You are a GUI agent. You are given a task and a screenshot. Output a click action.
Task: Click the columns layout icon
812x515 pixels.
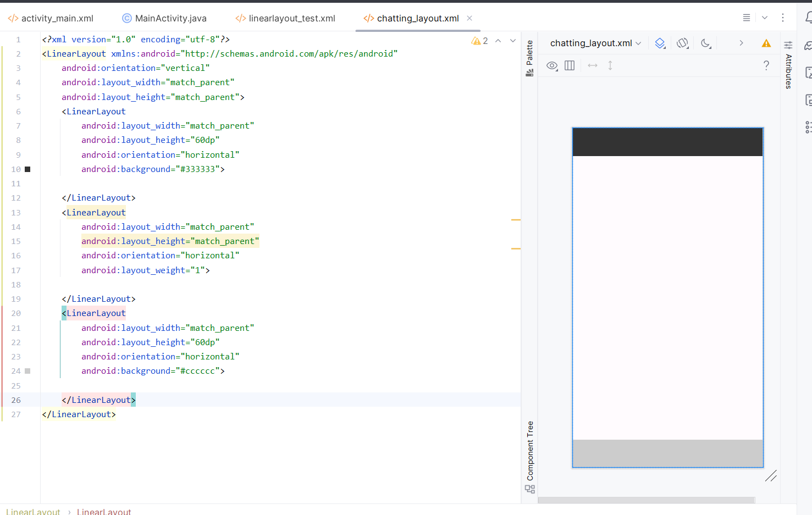[570, 65]
